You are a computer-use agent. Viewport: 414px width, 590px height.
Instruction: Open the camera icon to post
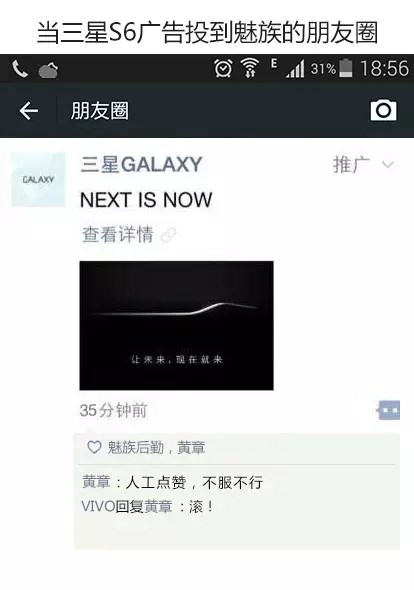[383, 110]
